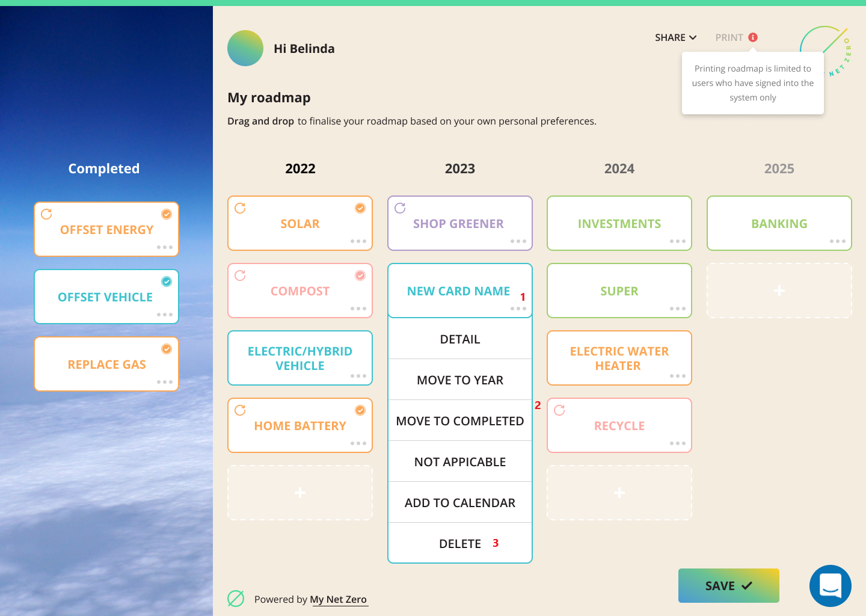
Task: Open the My Net Zero link
Action: pos(338,599)
